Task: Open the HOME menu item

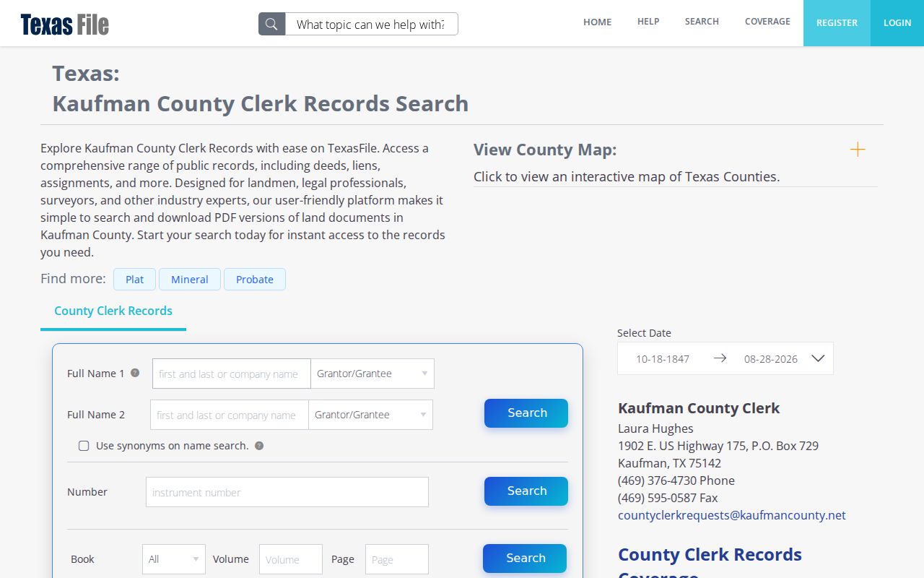Action: click(597, 22)
